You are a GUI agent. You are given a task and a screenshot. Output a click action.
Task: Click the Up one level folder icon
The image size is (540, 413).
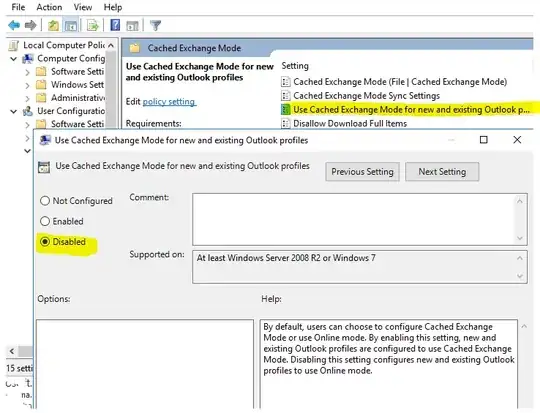tap(53, 25)
